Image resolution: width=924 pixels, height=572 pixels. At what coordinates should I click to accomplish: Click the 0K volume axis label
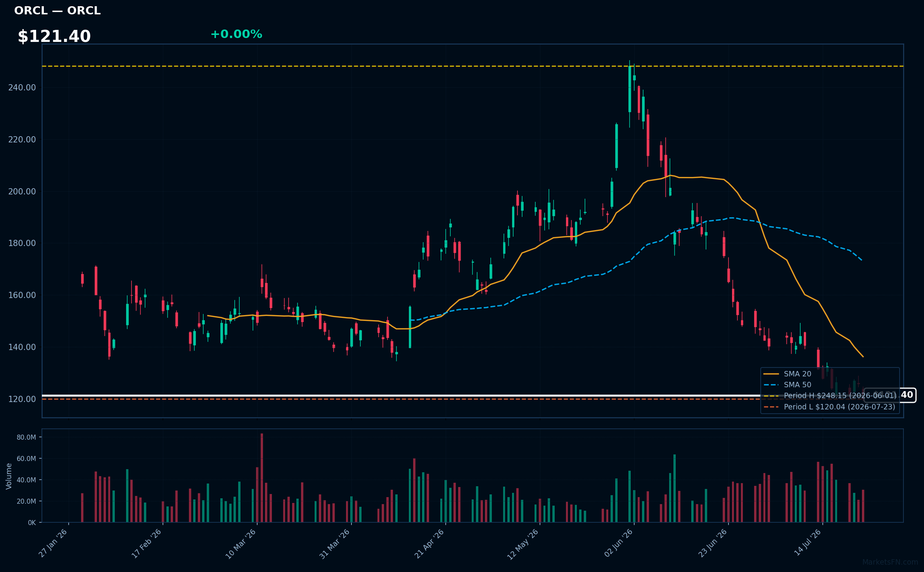pos(32,523)
